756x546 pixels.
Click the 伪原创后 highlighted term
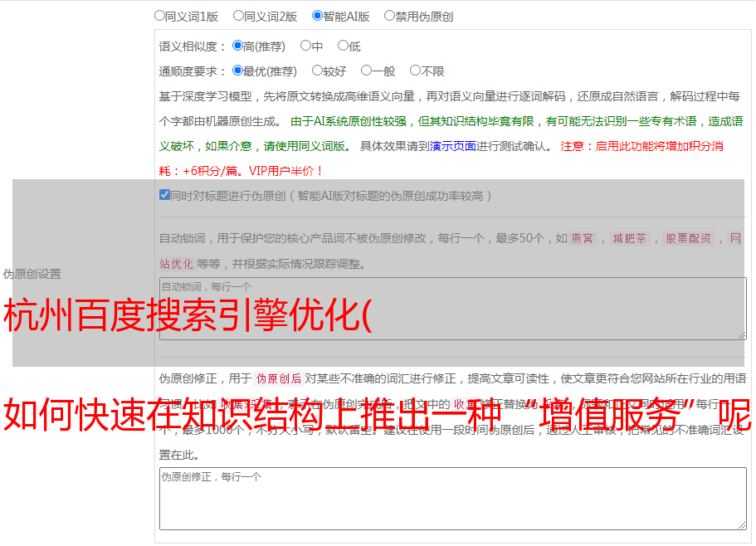(279, 378)
